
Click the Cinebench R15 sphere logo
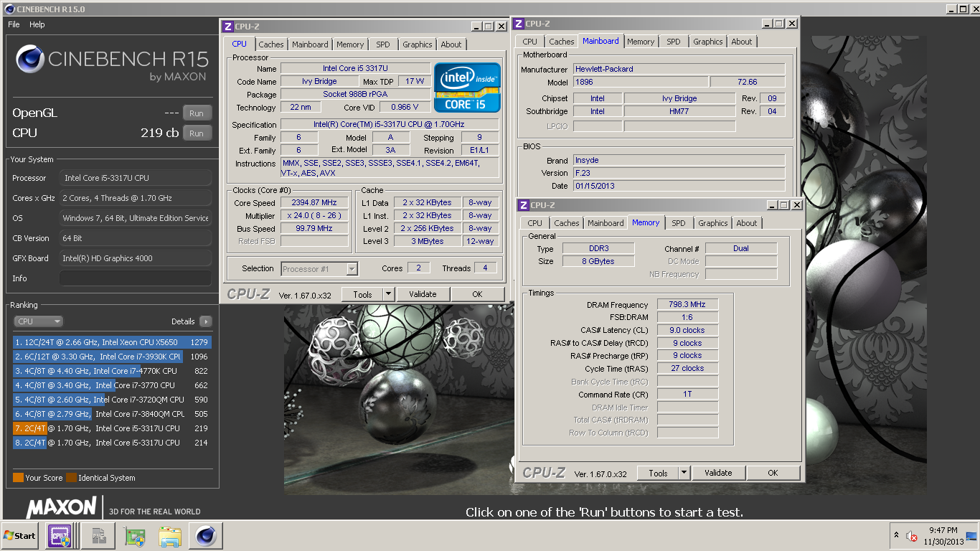click(30, 60)
